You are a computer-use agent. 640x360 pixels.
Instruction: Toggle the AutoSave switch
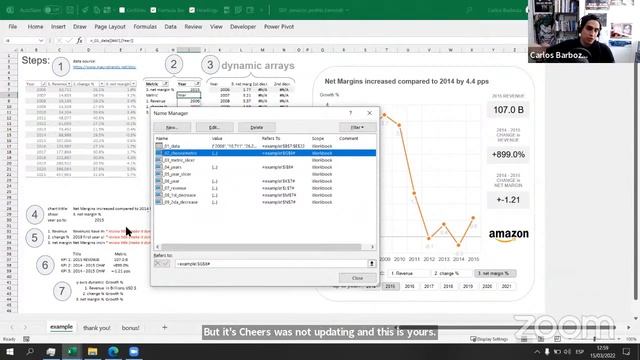click(x=52, y=10)
